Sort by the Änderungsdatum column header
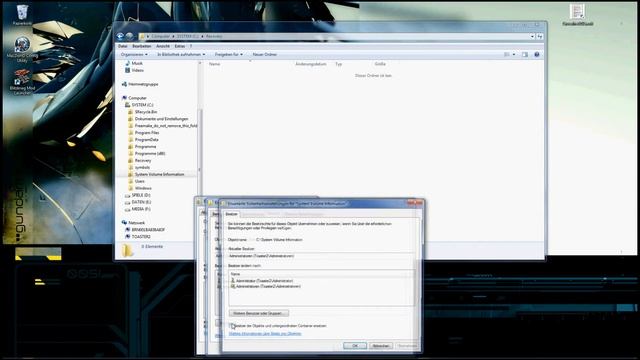This screenshot has height=360, width=640. click(x=311, y=64)
